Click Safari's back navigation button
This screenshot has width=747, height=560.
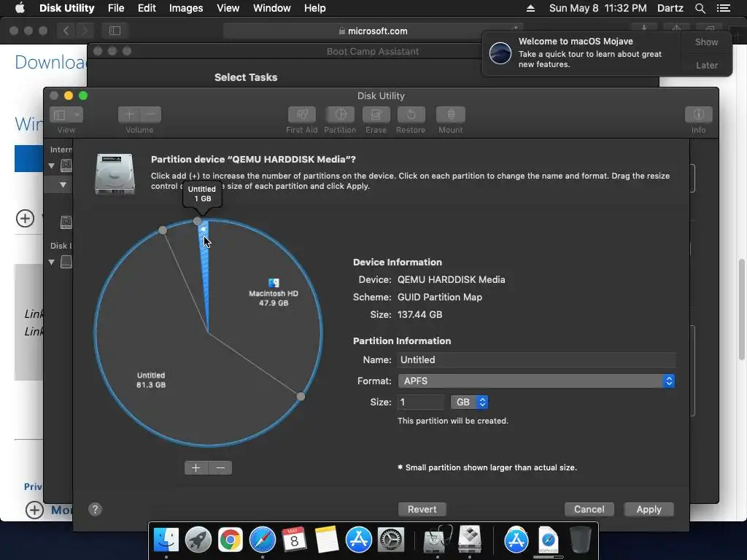[x=66, y=31]
